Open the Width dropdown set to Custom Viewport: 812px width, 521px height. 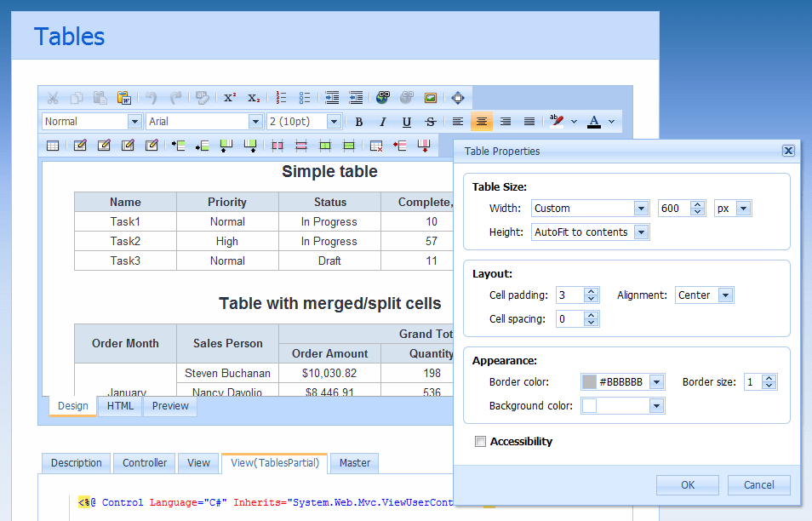[x=590, y=208]
